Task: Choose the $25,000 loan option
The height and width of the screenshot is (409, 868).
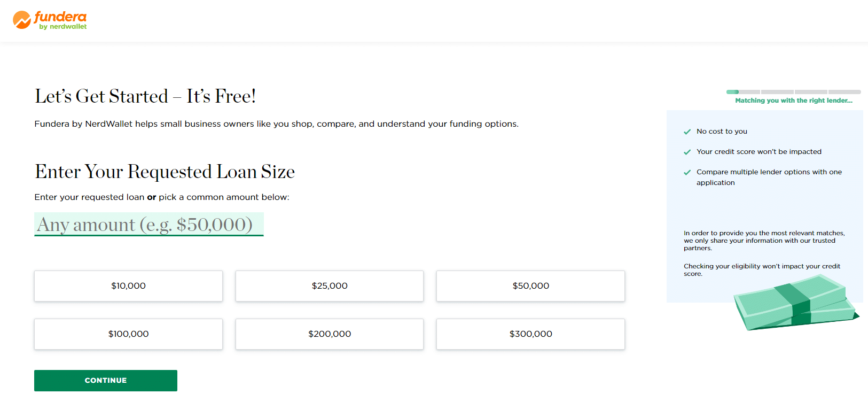Action: click(x=330, y=286)
